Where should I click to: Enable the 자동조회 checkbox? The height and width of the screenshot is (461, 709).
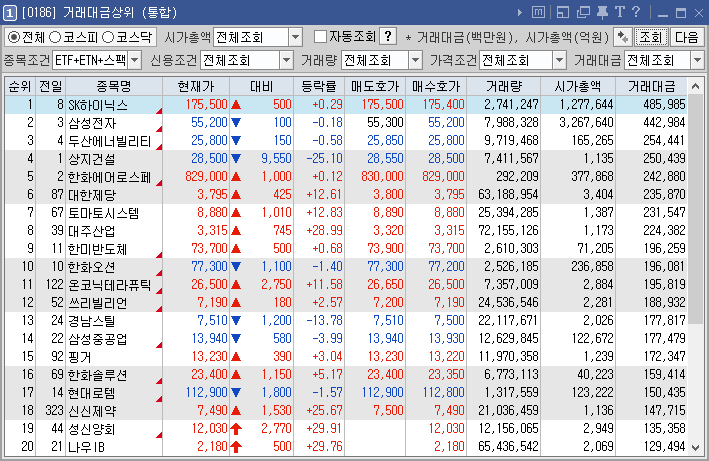tap(320, 36)
